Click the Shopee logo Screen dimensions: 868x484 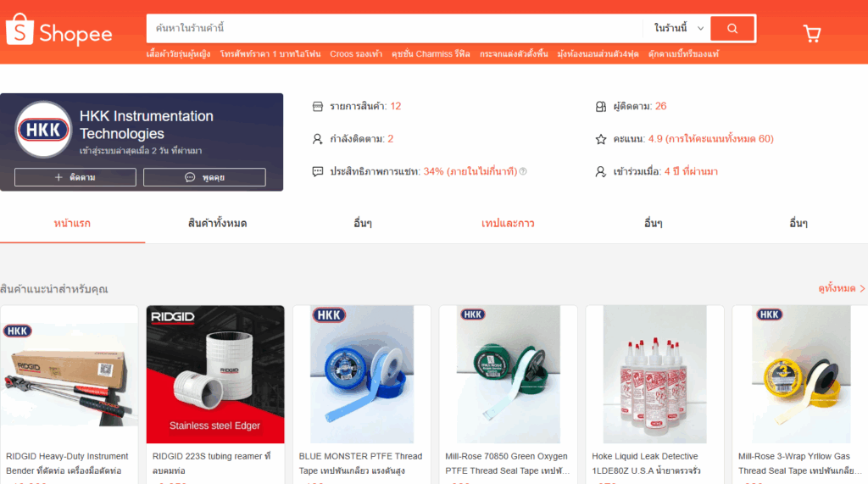pos(59,30)
